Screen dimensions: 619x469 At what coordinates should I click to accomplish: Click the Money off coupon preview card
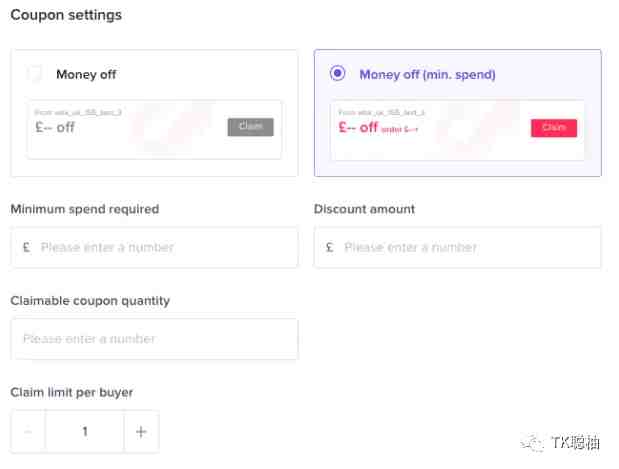pyautogui.click(x=154, y=129)
